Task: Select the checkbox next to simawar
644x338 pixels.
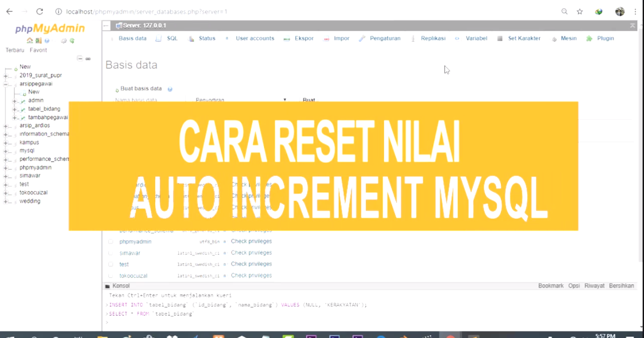Action: 111,252
